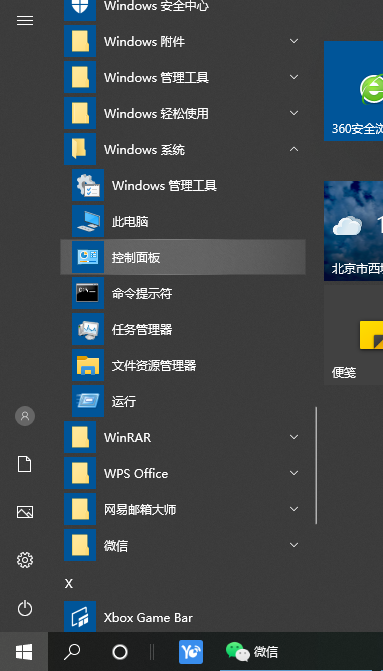Click the Windows Start button on taskbar
383x671 pixels.
pos(24,652)
